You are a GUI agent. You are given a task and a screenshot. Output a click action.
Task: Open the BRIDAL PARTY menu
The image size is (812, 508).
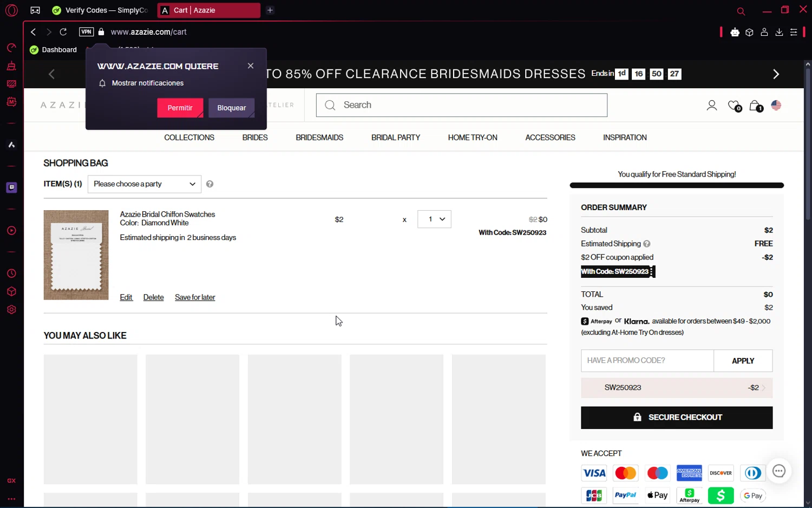pyautogui.click(x=396, y=138)
